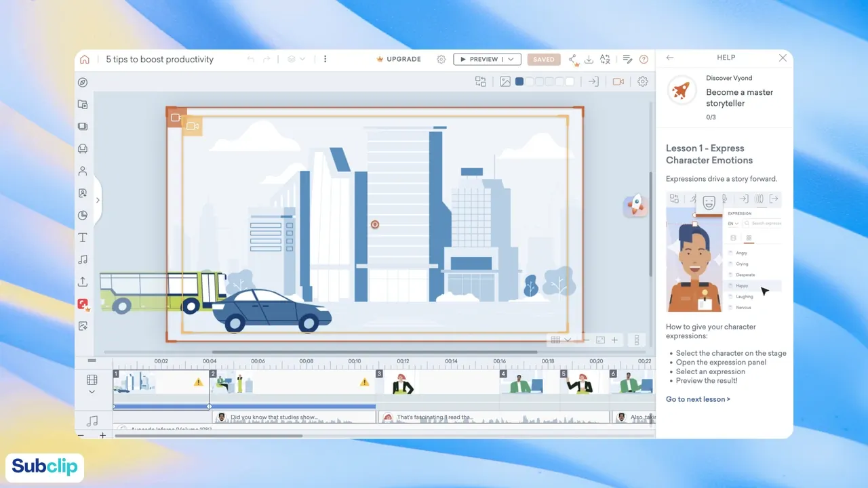The image size is (868, 488).
Task: Open the Upload icon in sidebar
Action: (83, 282)
